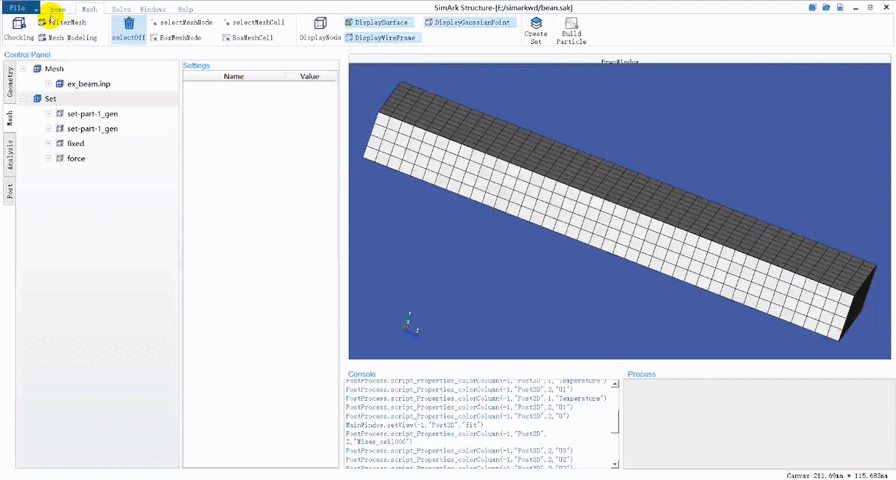Viewport: 896px width, 480px height.
Task: Click the Name column header
Action: (x=234, y=76)
